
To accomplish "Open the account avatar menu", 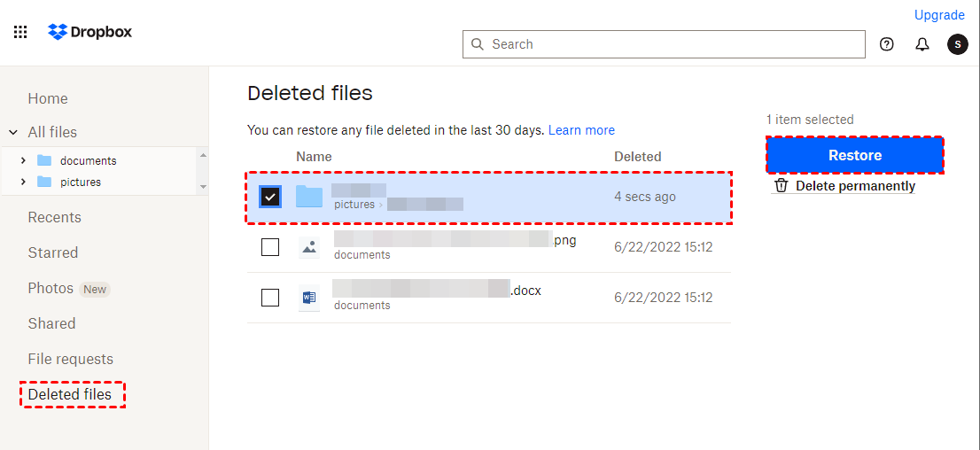I will pyautogui.click(x=958, y=44).
